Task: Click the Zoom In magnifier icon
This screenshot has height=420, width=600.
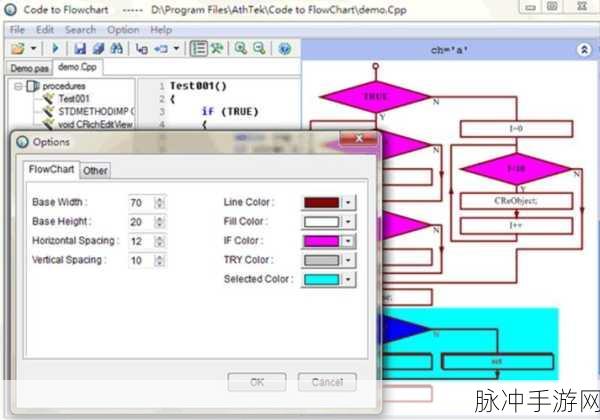Action: click(241, 49)
